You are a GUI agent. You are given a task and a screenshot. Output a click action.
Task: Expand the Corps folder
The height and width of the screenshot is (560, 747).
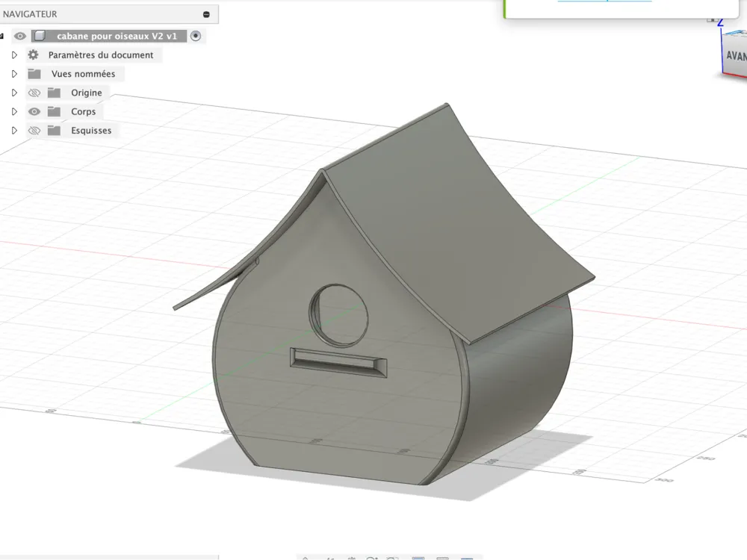coord(14,111)
